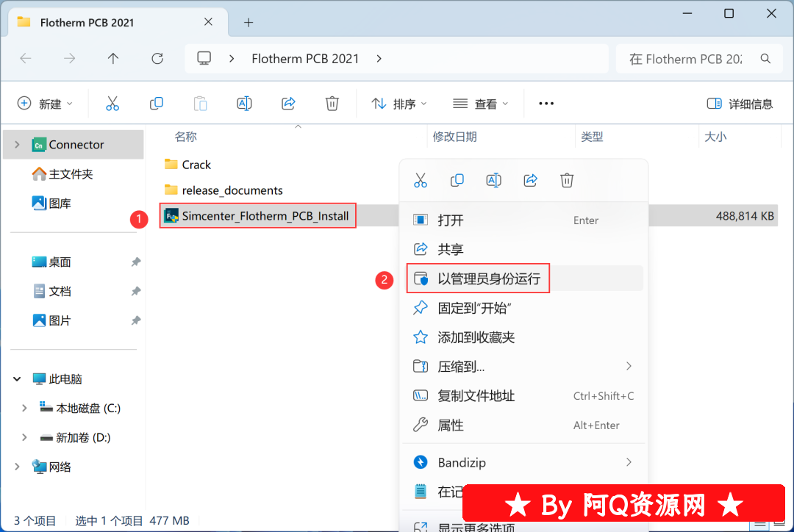
Task: Click the chevron before Flotherm PCB 2021 path
Action: click(x=232, y=59)
